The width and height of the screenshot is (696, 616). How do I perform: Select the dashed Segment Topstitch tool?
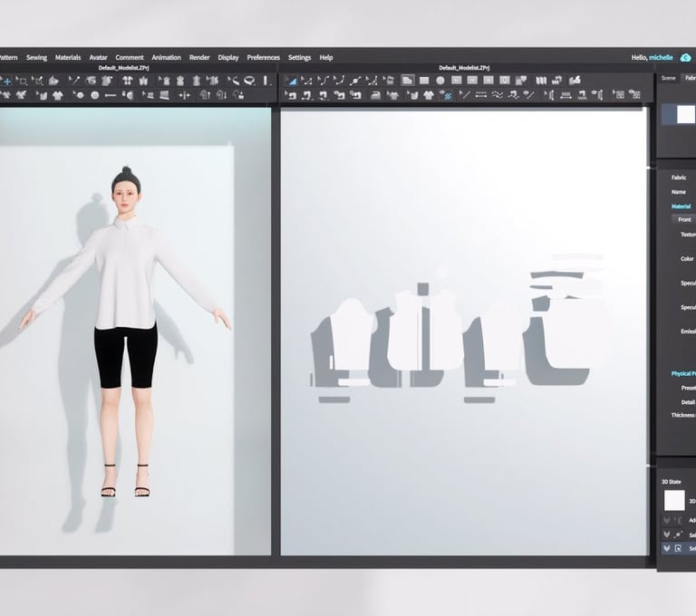480,95
